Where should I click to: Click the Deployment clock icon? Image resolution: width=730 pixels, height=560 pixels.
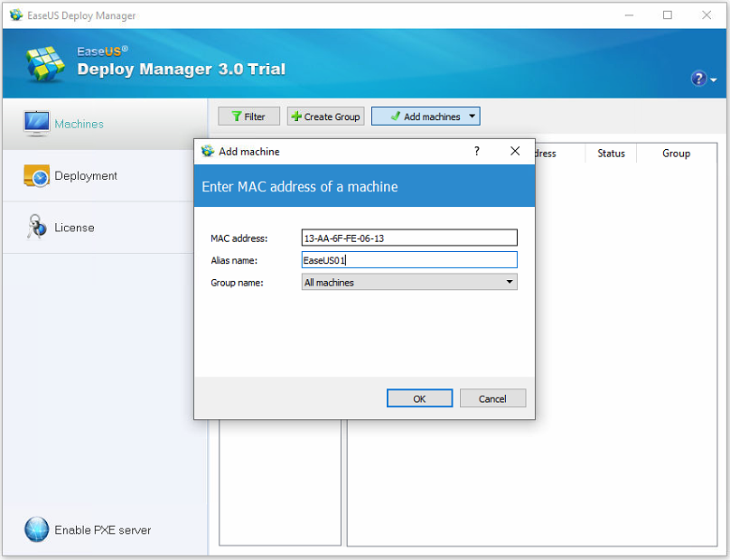pyautogui.click(x=37, y=175)
